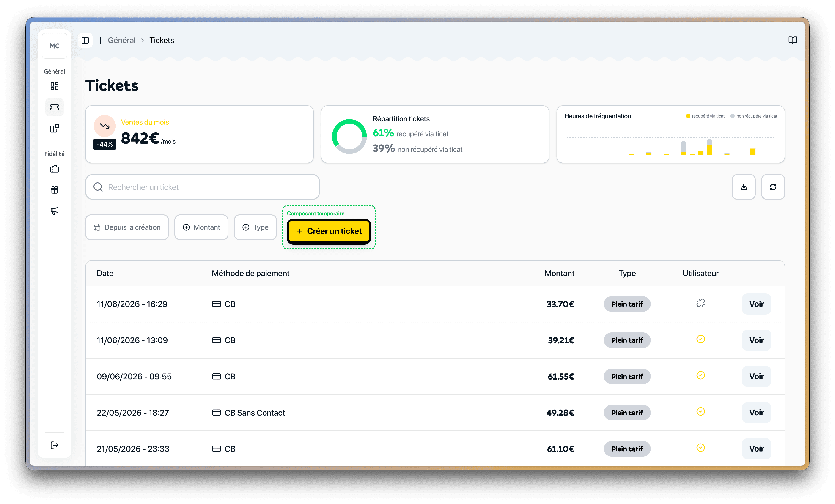Open the megaphone campaigns icon
Screen dimensions: 835x504
click(54, 211)
